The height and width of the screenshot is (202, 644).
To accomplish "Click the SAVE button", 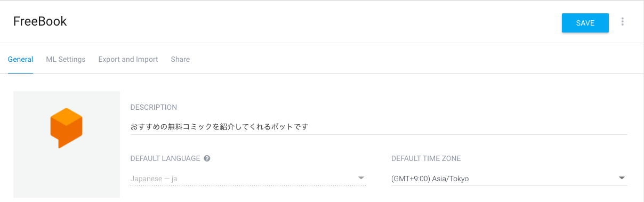I will (585, 23).
